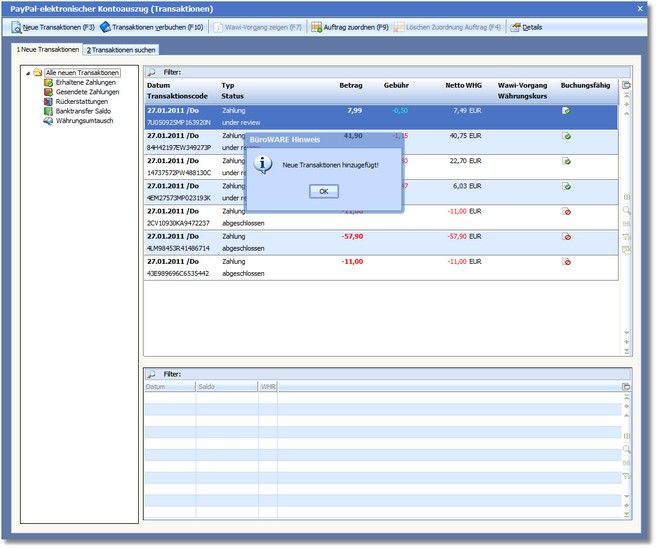
Task: Click the Saldo column header in lower table
Action: [x=207, y=386]
